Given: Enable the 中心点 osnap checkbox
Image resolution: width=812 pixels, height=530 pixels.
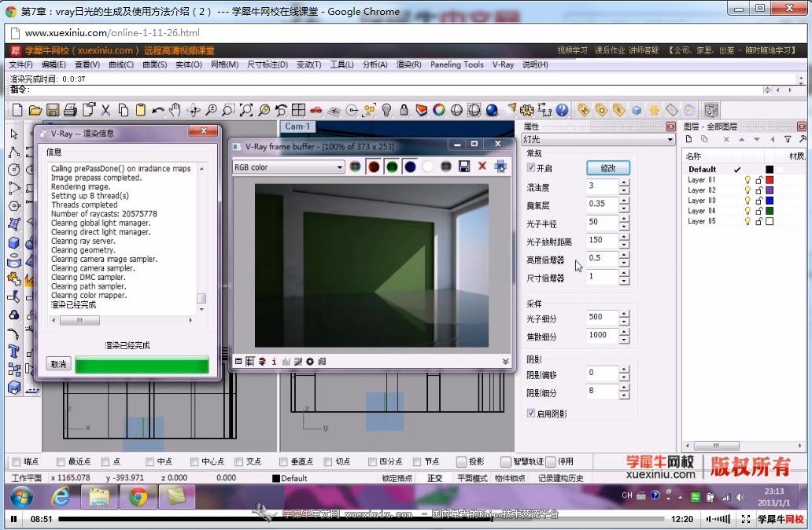Looking at the screenshot, I should (194, 462).
